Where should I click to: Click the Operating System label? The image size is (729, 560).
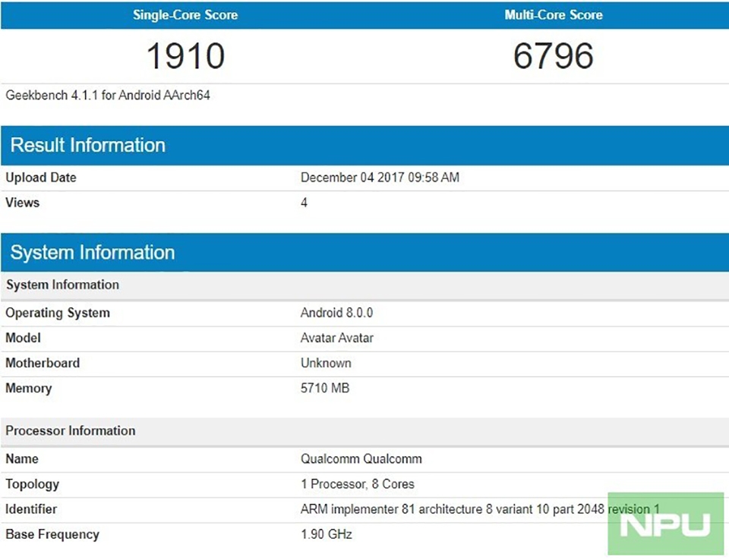pyautogui.click(x=58, y=313)
